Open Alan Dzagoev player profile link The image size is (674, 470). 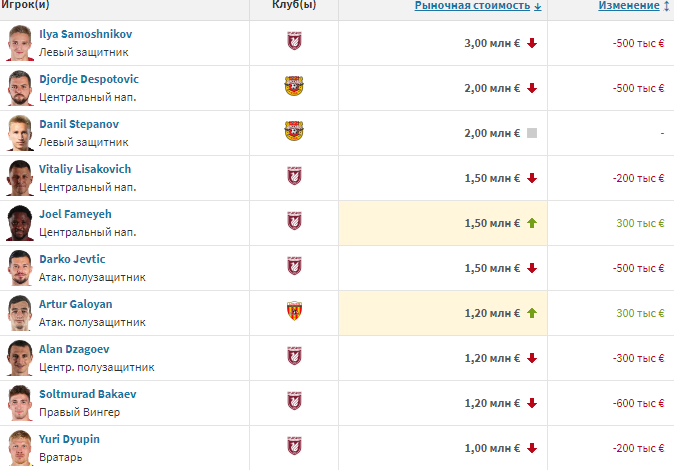74,349
